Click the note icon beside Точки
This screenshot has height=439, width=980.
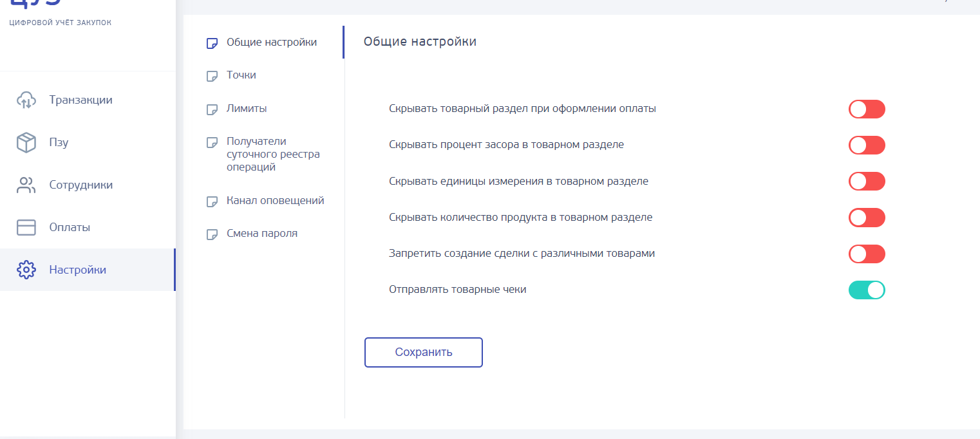click(211, 76)
